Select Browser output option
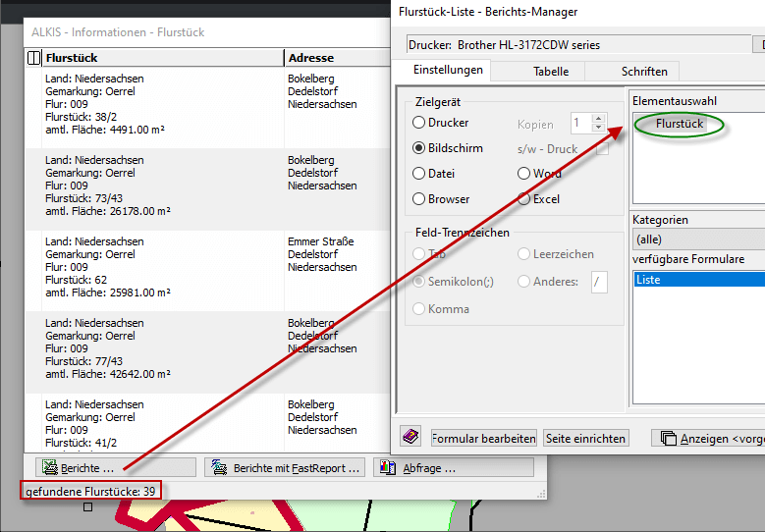The height and width of the screenshot is (532, 765). pyautogui.click(x=419, y=198)
